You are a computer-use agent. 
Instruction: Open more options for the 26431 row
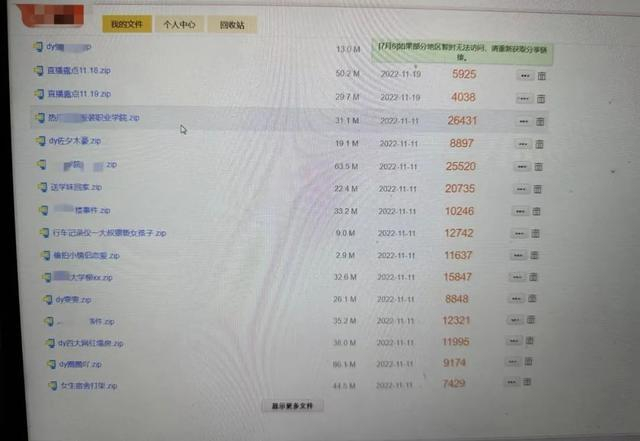click(x=523, y=122)
